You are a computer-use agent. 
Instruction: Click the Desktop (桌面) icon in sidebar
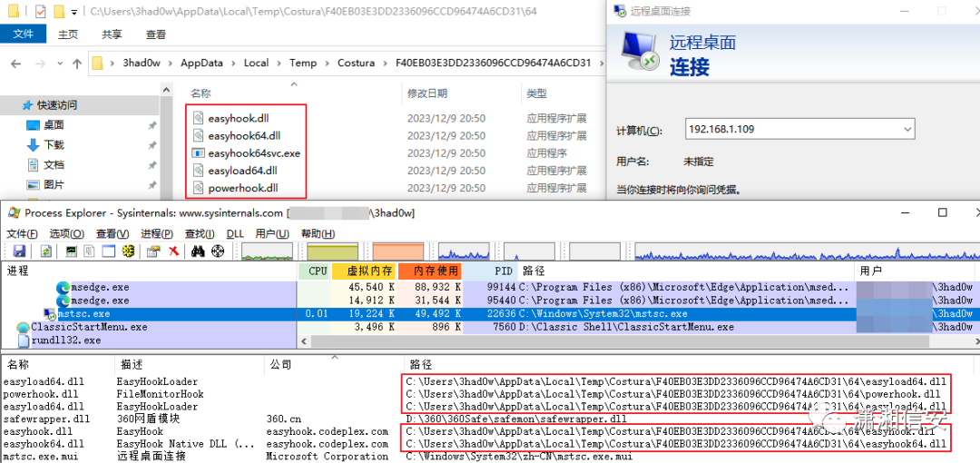pos(34,125)
